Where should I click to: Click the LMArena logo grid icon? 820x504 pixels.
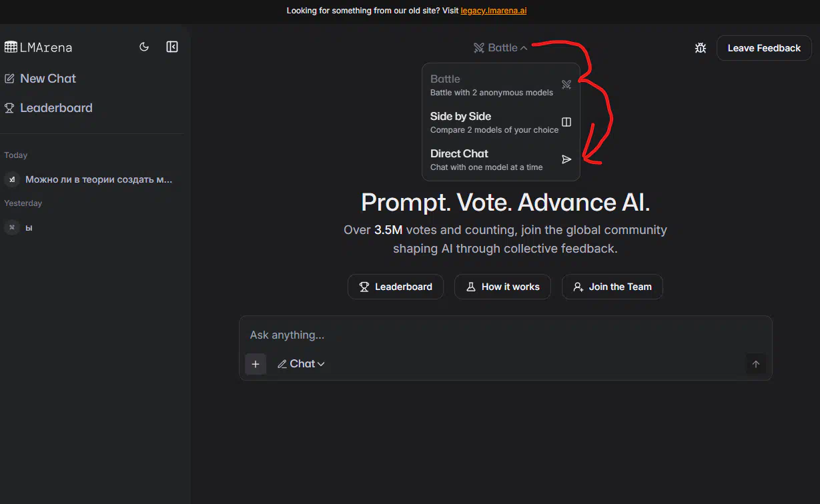coord(11,47)
